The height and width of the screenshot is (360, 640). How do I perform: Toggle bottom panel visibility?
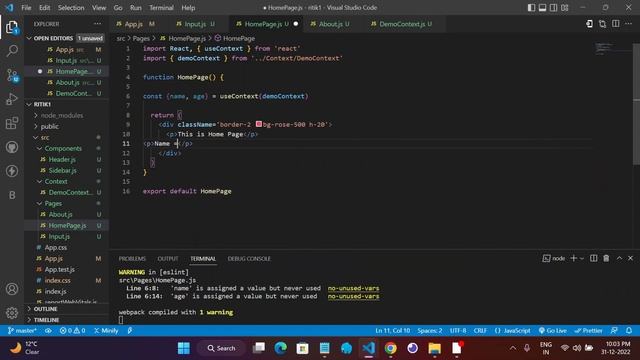point(542,8)
